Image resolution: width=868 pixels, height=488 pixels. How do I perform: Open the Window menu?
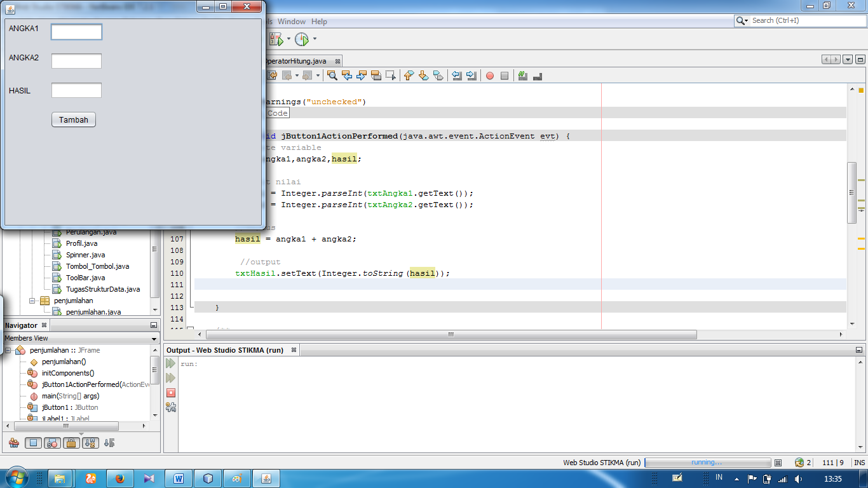(292, 21)
